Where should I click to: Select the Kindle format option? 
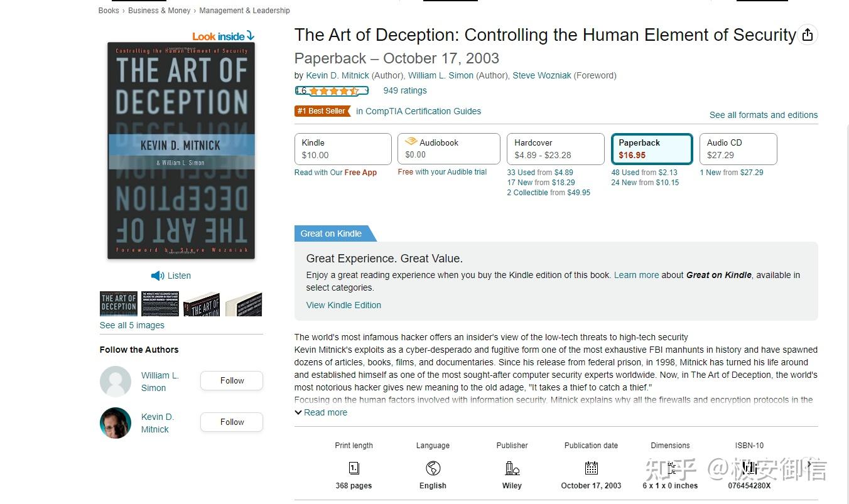point(343,149)
